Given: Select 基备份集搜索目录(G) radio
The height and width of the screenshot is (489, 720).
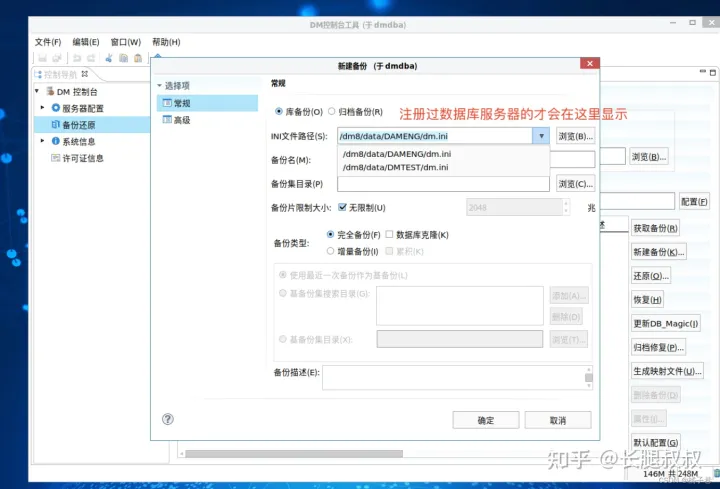Looking at the screenshot, I should (283, 293).
